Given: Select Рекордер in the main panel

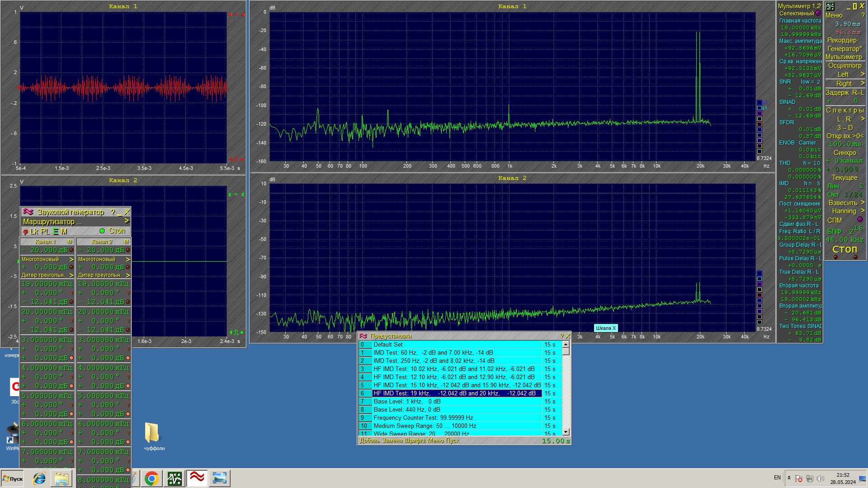Looking at the screenshot, I should pyautogui.click(x=842, y=40).
